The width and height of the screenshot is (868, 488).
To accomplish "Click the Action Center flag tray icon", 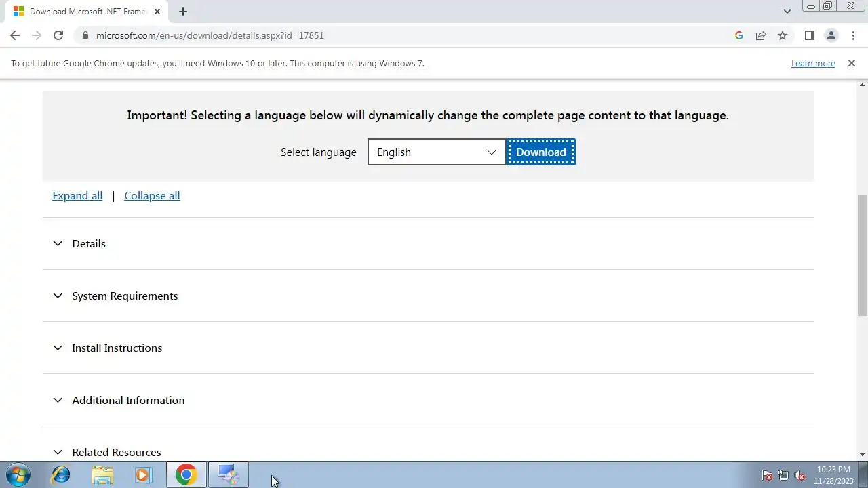I will click(767, 475).
